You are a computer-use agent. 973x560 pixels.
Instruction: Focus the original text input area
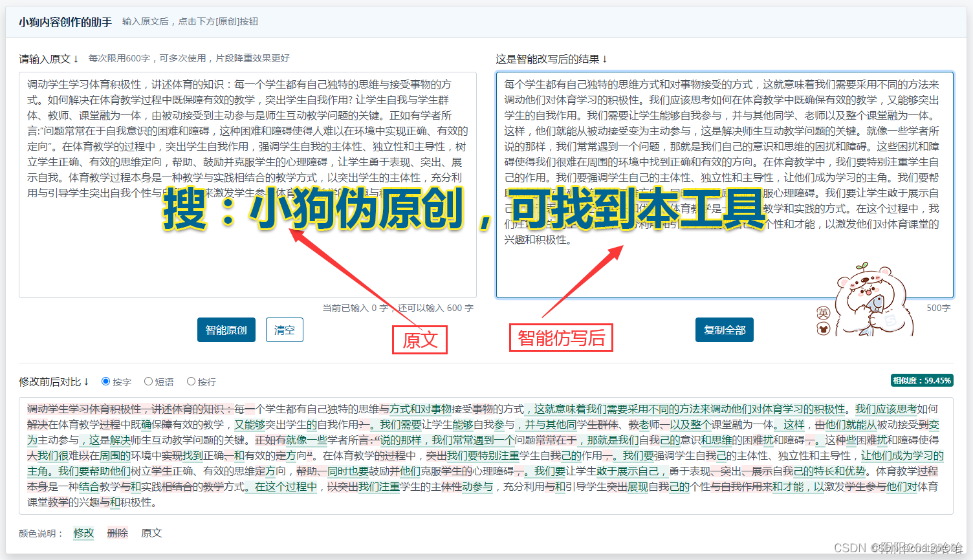click(x=248, y=185)
